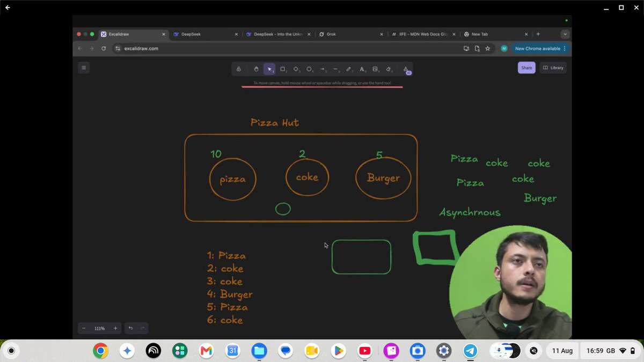Open the Chrome profile avatar M
The image size is (644, 362).
click(x=504, y=48)
